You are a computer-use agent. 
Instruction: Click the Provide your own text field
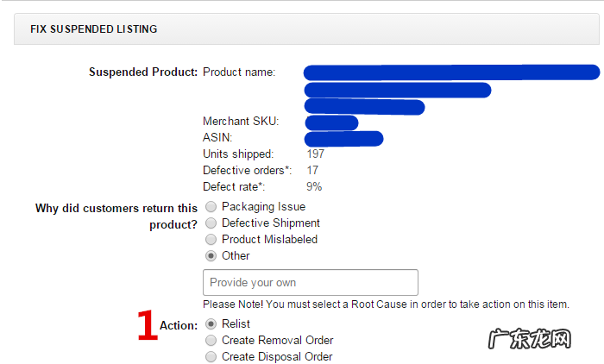tap(310, 283)
